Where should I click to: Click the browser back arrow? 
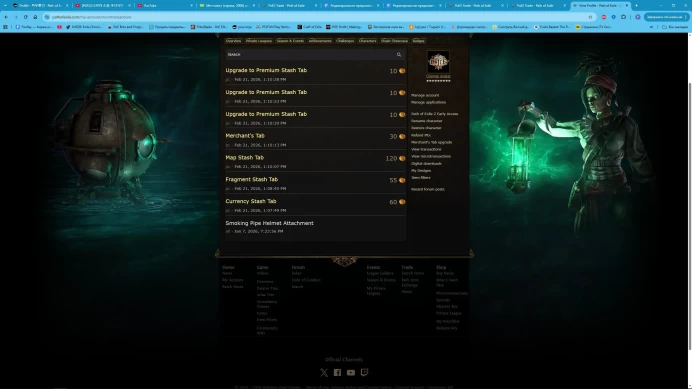(6, 17)
